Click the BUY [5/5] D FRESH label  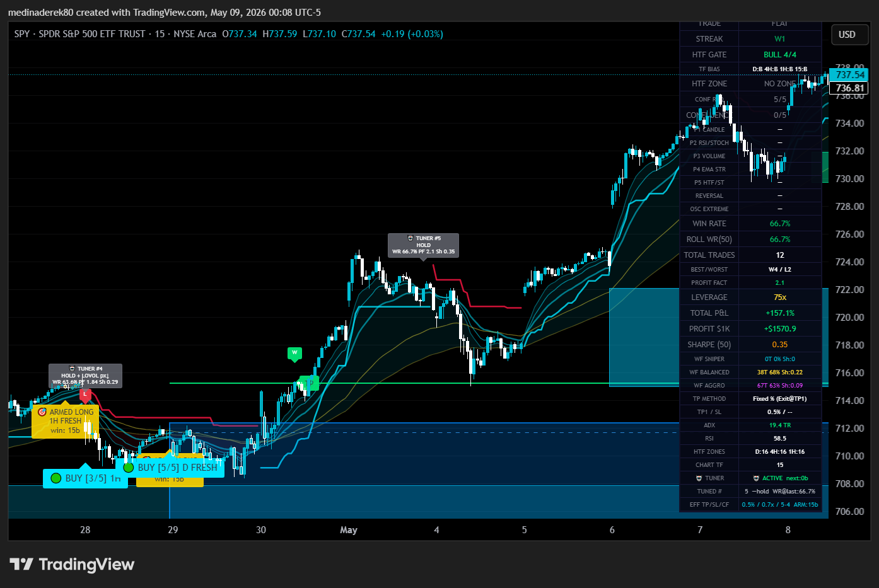click(x=170, y=468)
